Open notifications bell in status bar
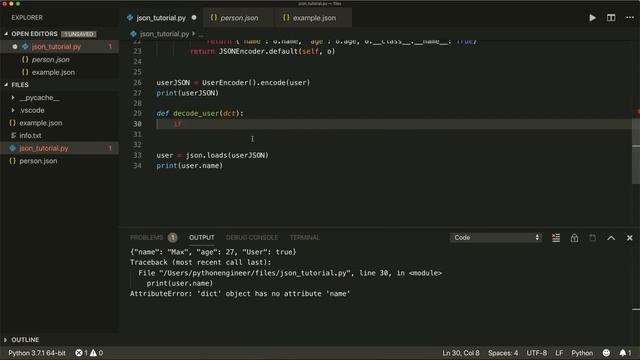640x360 pixels. 625,353
